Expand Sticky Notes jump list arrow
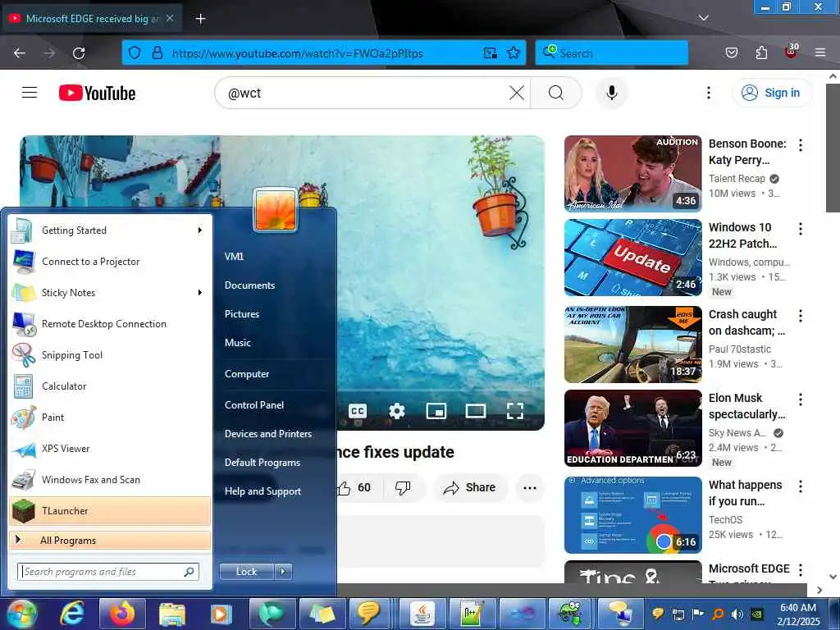 click(200, 293)
